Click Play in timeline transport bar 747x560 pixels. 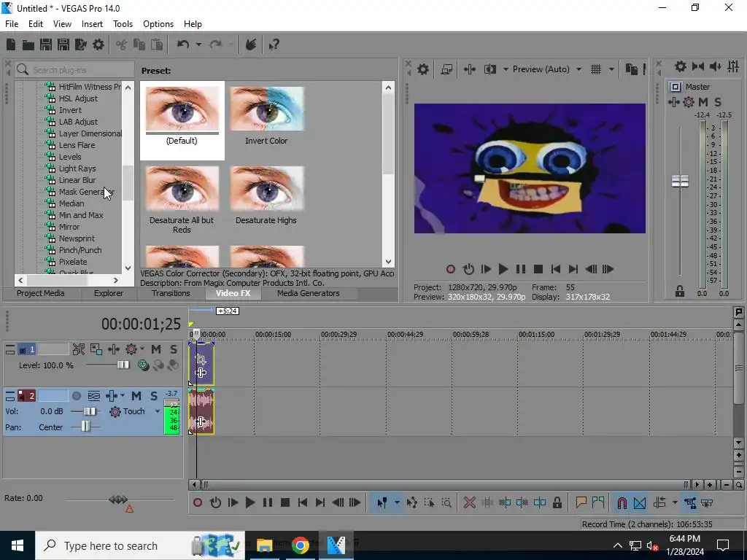[x=249, y=503]
